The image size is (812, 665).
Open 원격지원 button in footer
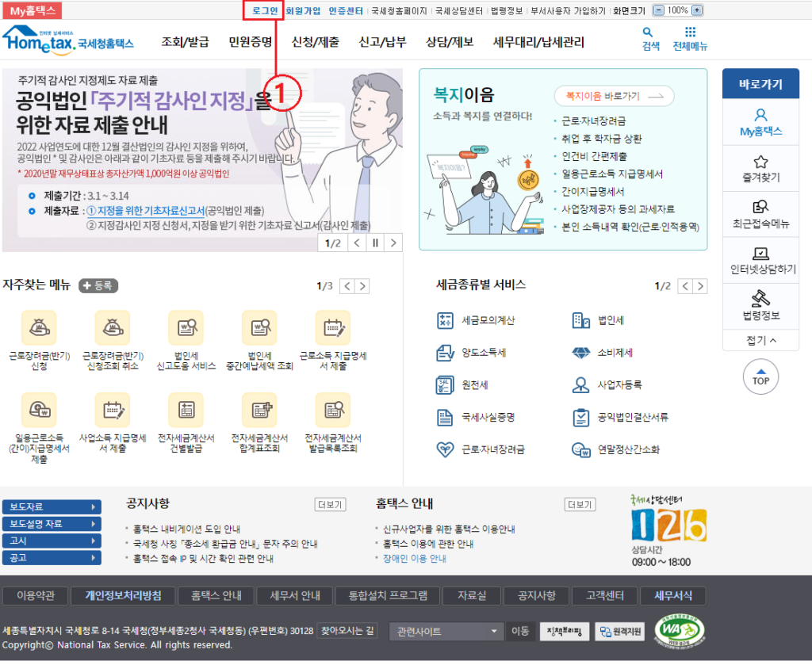(620, 632)
